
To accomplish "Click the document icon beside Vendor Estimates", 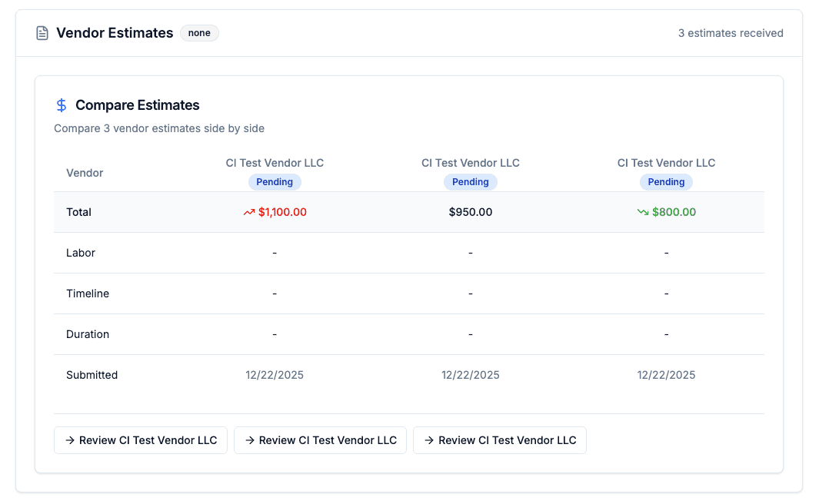I will click(x=42, y=33).
